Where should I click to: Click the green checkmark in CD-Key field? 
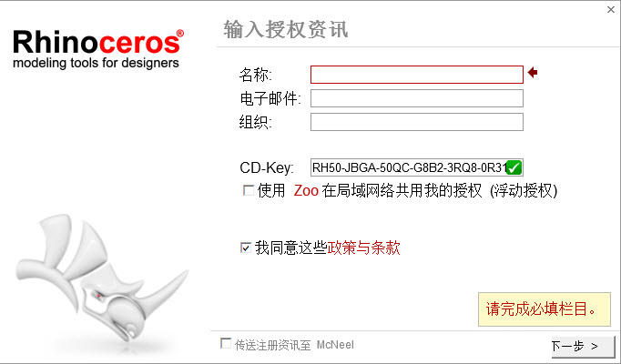click(x=514, y=167)
